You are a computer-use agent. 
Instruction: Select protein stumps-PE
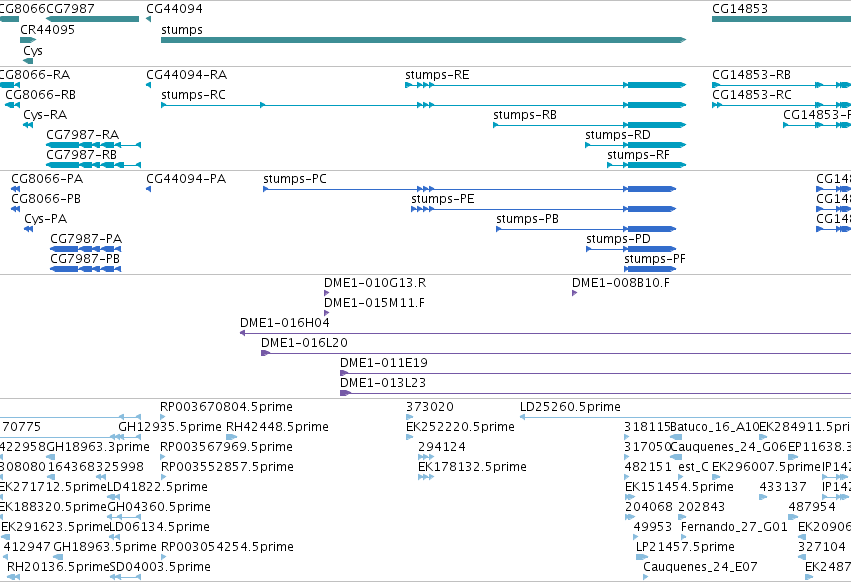544,209
